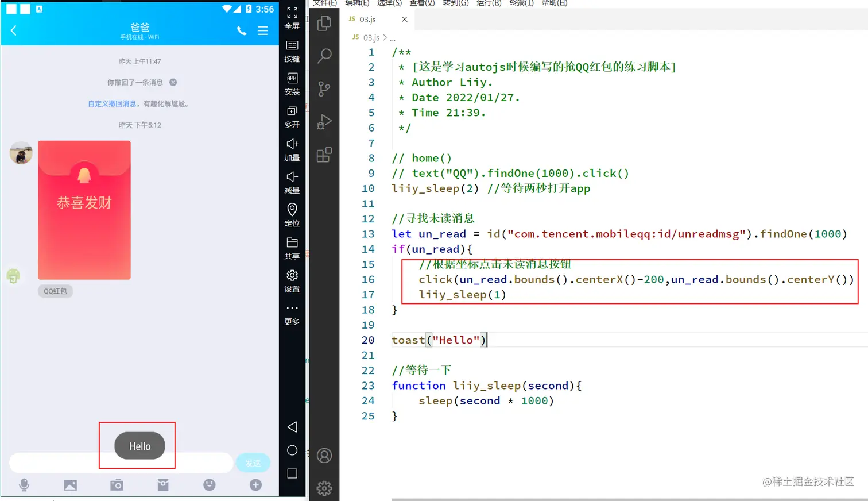
Task: Dismiss the 你撤回了一条消息 notice with its X icon
Action: coord(173,82)
